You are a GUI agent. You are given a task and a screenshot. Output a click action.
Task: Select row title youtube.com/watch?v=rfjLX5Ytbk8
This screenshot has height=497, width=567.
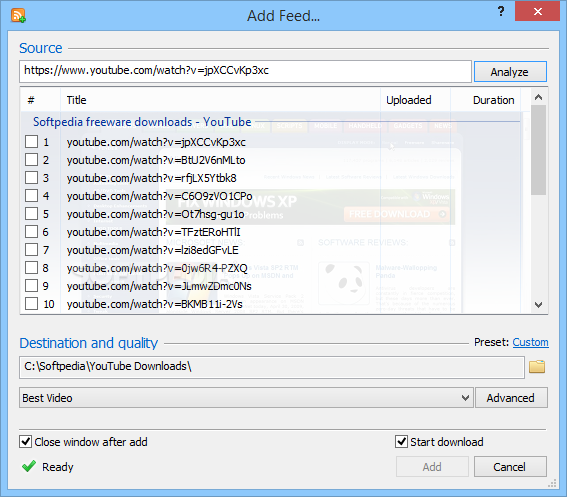tap(152, 178)
